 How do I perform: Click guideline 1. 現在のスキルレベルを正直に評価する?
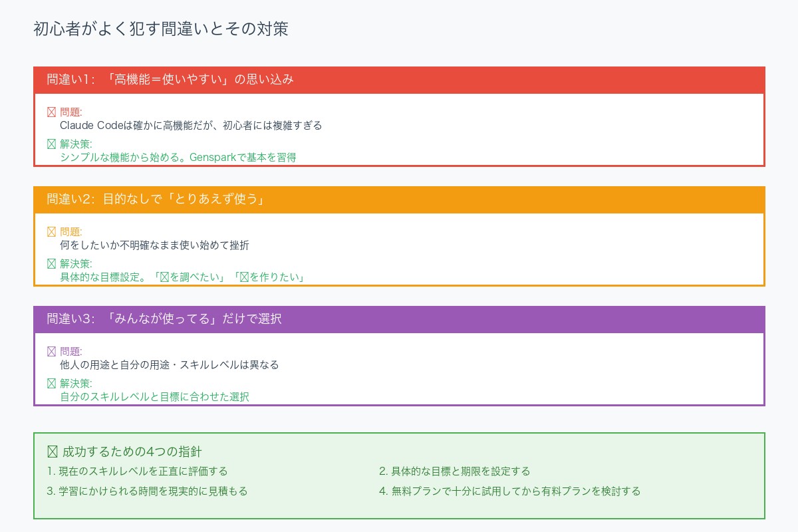click(x=138, y=471)
